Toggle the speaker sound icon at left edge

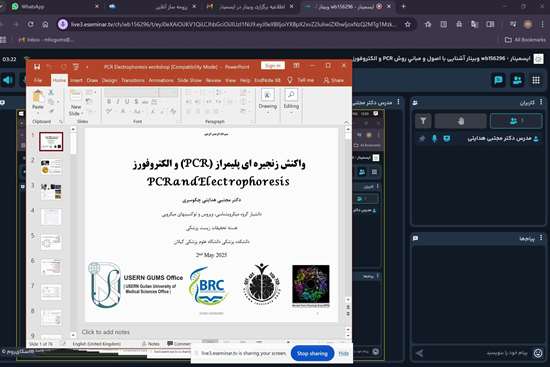[7, 80]
